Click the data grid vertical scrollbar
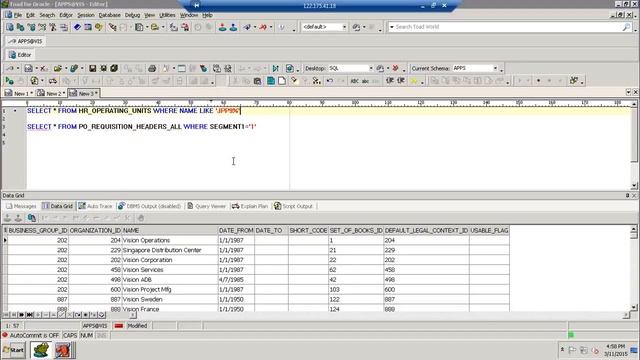The height and width of the screenshot is (360, 640). point(633,268)
